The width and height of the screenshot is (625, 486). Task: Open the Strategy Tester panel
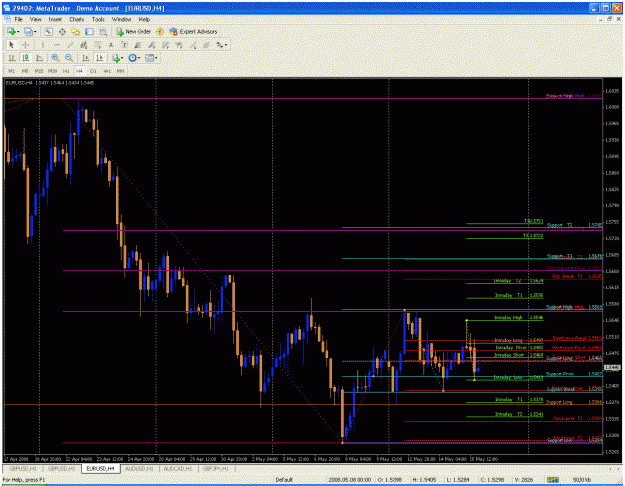(103, 31)
